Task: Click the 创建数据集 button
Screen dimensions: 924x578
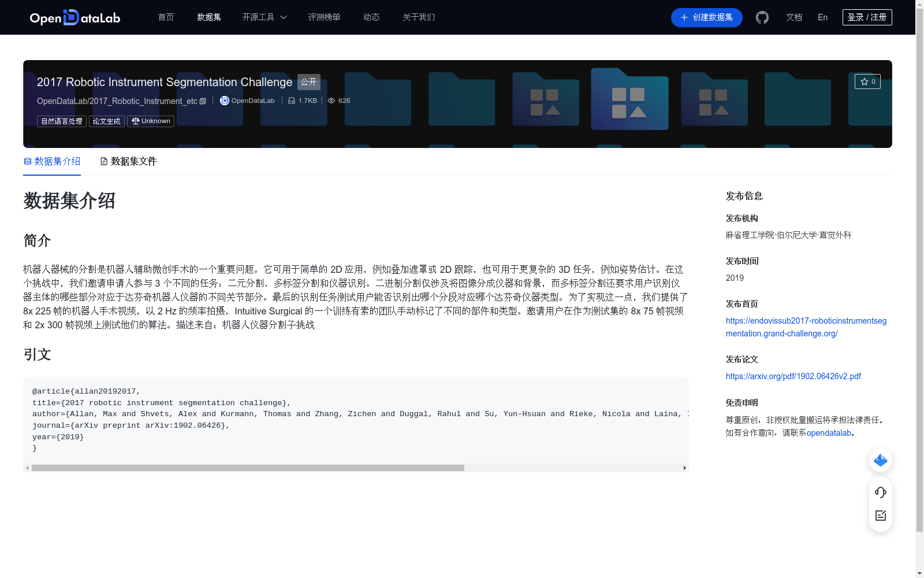Action: point(707,17)
